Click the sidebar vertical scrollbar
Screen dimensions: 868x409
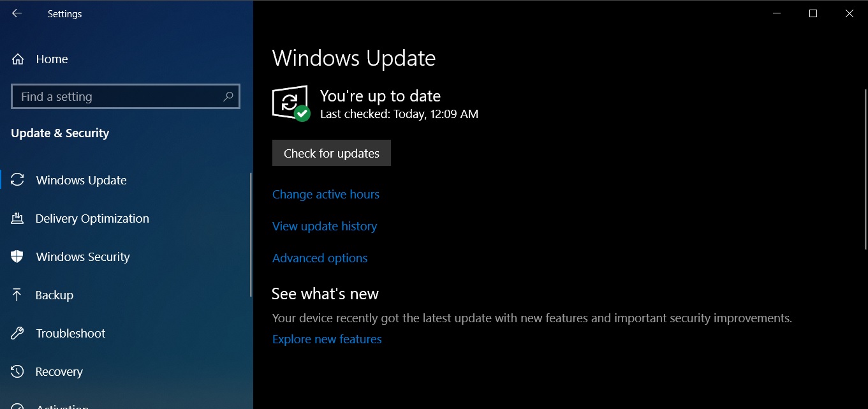click(x=251, y=235)
